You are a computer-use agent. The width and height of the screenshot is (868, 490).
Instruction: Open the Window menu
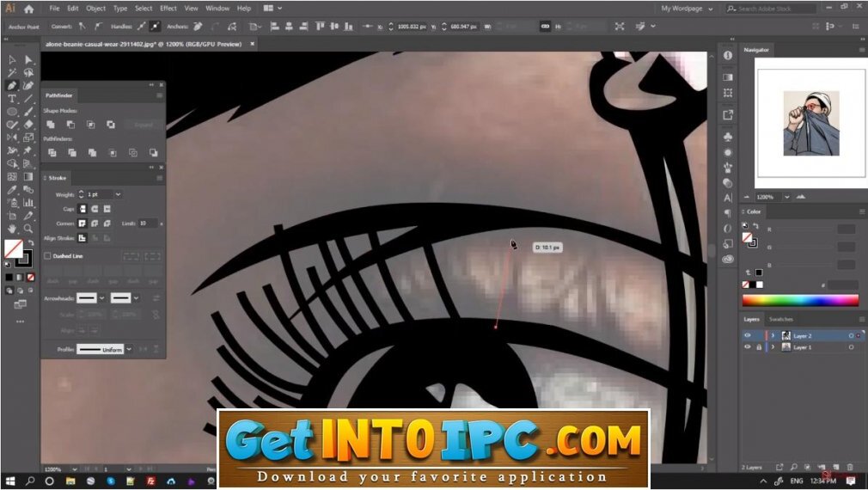click(217, 9)
